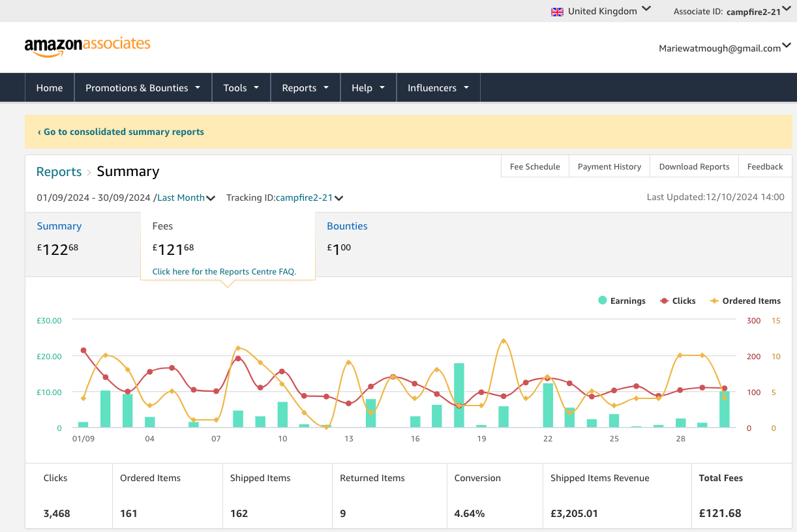Image resolution: width=797 pixels, height=532 pixels.
Task: Click the Returned Items value 9
Action: click(x=343, y=513)
